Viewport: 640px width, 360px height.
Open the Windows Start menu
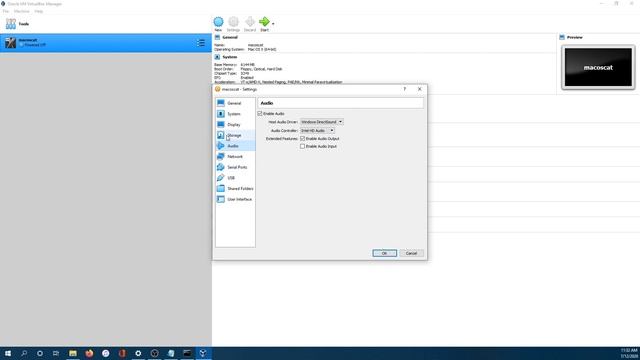click(8, 353)
